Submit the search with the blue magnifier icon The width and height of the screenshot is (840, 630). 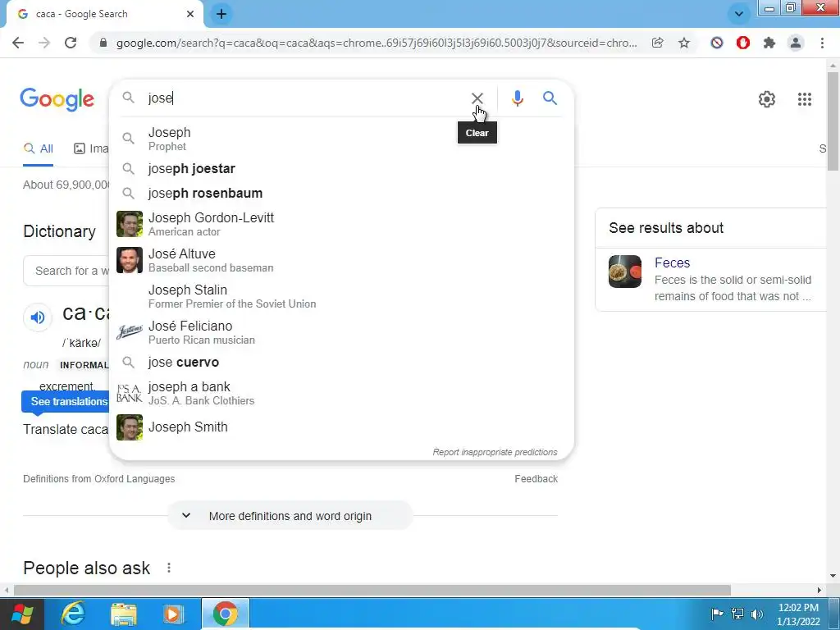pyautogui.click(x=550, y=98)
